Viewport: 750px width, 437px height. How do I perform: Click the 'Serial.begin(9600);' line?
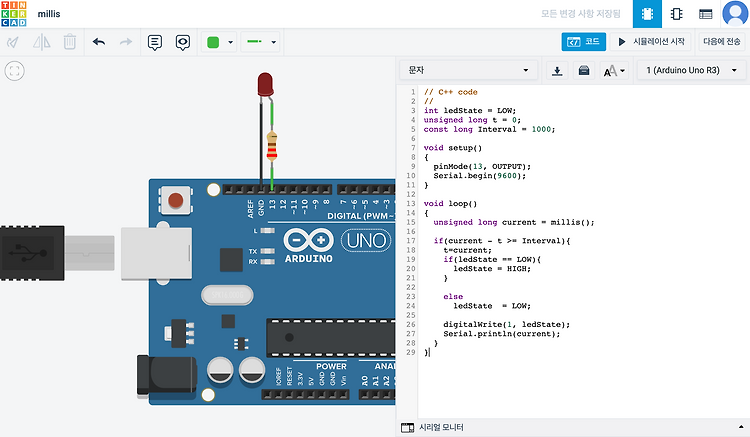(x=479, y=175)
